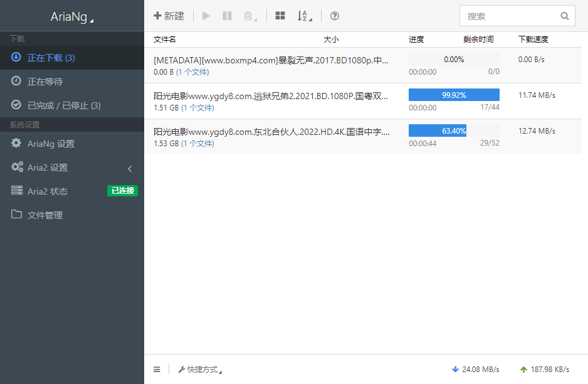588x384 pixels.
Task: Click the help question mark icon
Action: pyautogui.click(x=334, y=16)
